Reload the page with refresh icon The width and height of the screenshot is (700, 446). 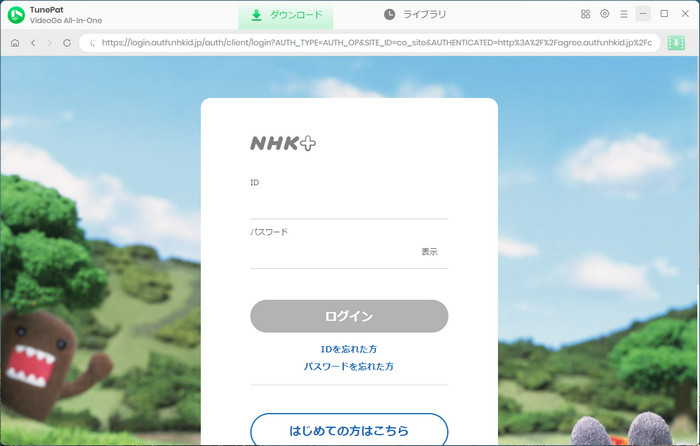[67, 43]
